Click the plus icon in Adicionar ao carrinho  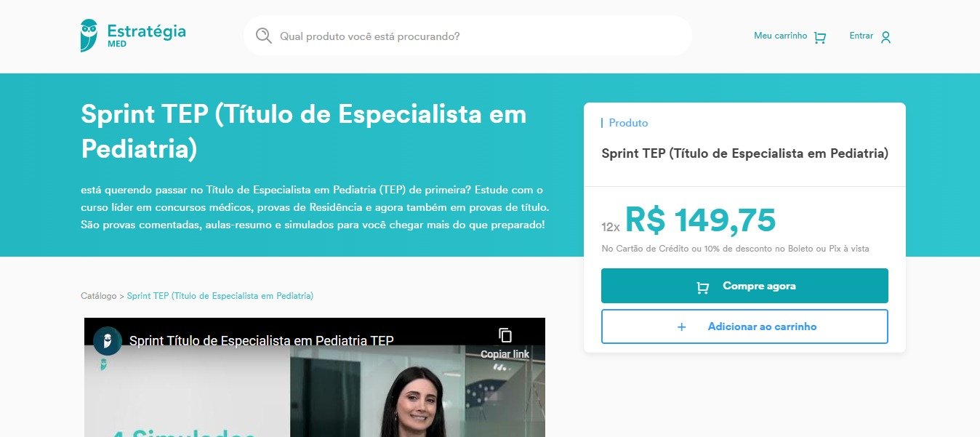tap(682, 327)
